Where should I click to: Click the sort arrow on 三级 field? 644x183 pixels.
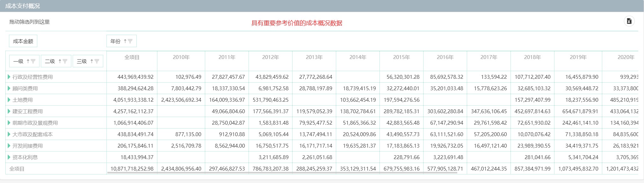point(92,61)
